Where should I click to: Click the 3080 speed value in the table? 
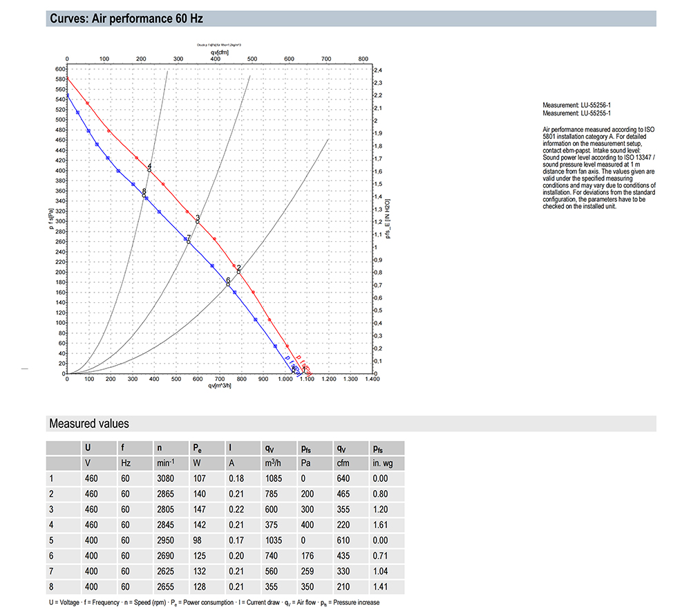pyautogui.click(x=166, y=478)
